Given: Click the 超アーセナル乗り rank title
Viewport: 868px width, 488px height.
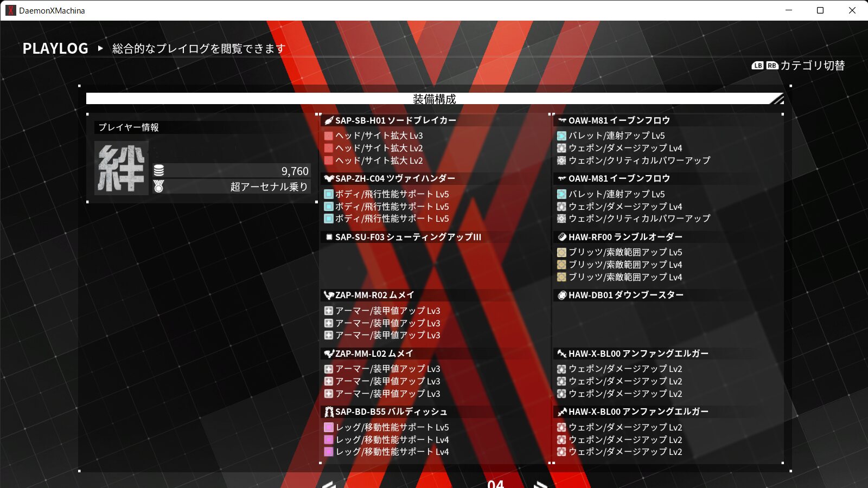Looking at the screenshot, I should 269,187.
